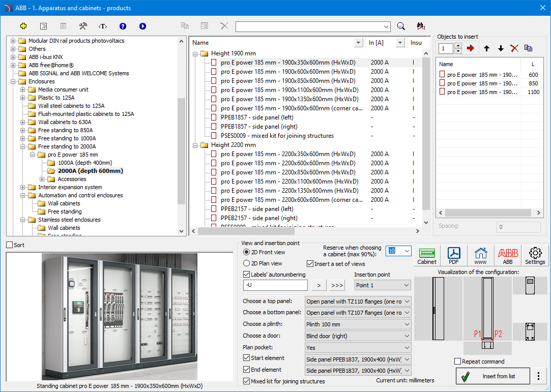Screen dimensions: 551x392
Task: Remove object with red X icon
Action: [x=514, y=48]
